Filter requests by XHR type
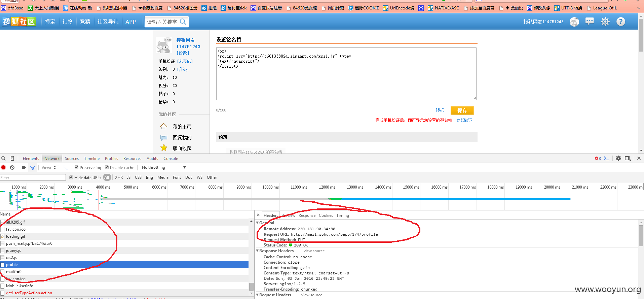This screenshot has height=299, width=644. click(x=119, y=177)
